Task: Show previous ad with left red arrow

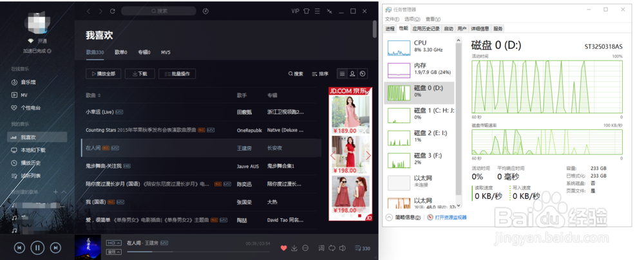Action: pos(333,156)
